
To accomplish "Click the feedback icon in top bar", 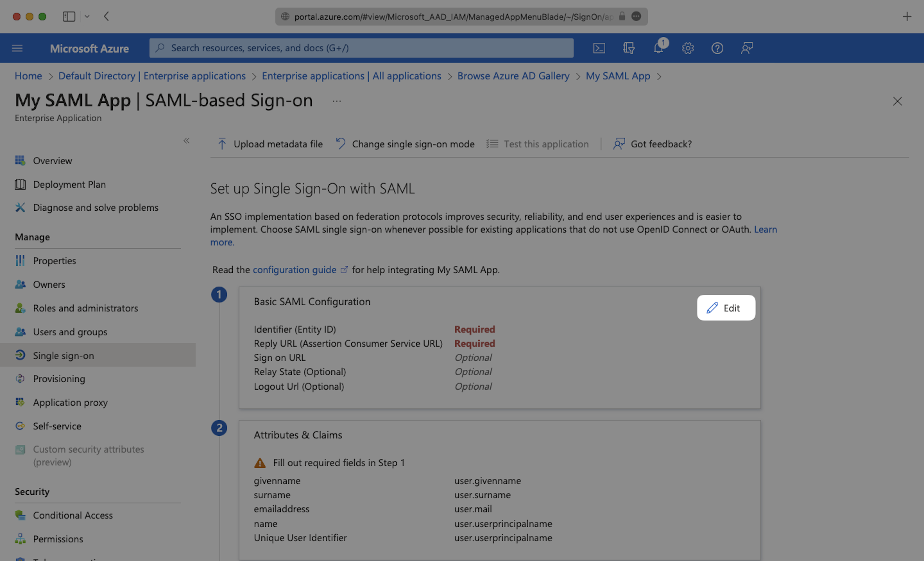I will (747, 48).
